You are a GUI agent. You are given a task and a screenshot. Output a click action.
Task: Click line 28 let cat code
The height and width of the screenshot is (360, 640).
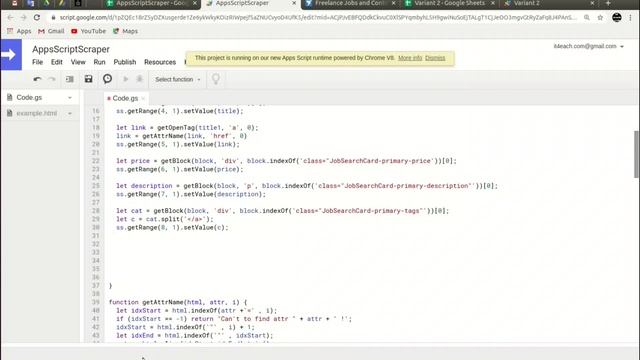click(282, 211)
